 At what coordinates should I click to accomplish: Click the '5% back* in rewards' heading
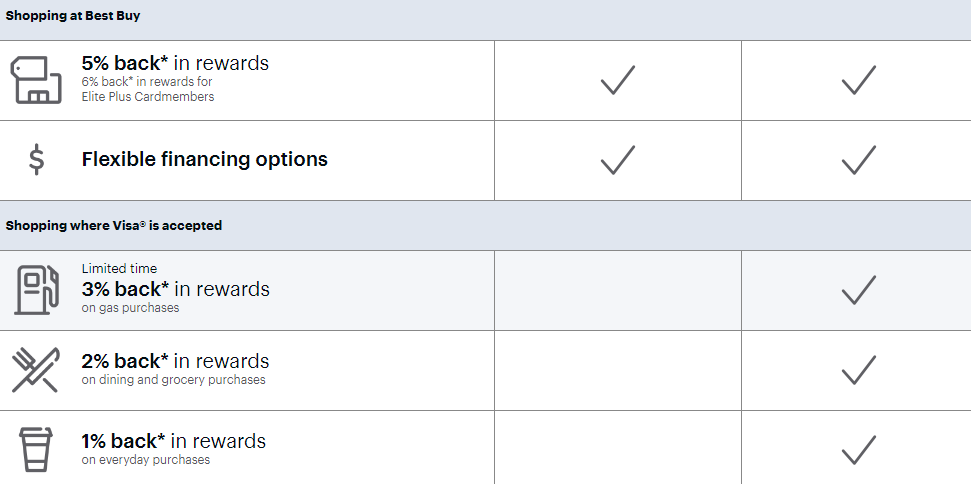(x=175, y=63)
